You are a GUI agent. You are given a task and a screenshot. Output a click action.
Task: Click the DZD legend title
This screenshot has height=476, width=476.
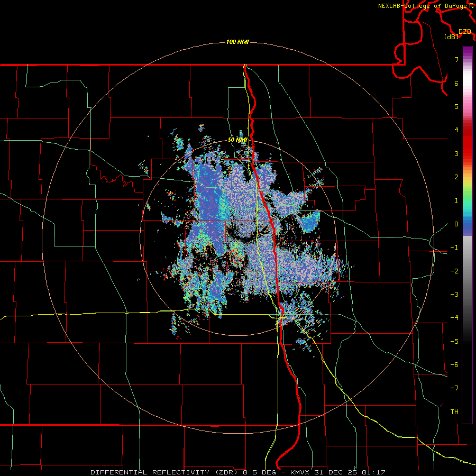pos(464,31)
